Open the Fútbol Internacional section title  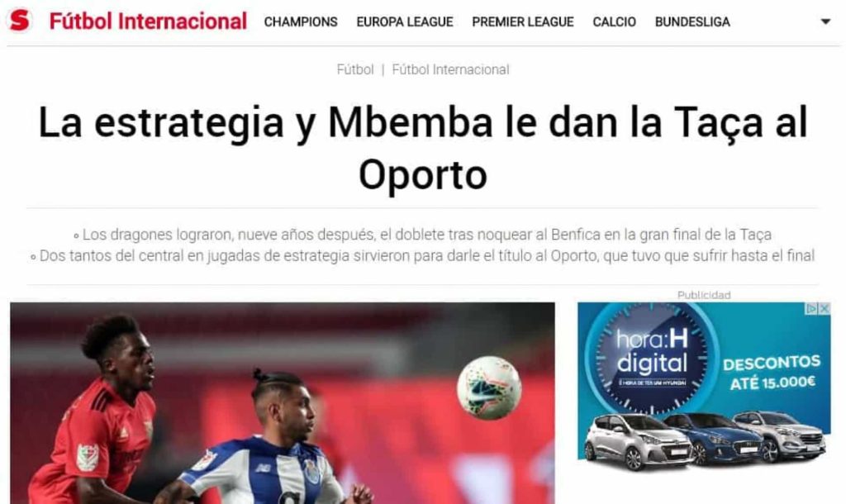148,21
